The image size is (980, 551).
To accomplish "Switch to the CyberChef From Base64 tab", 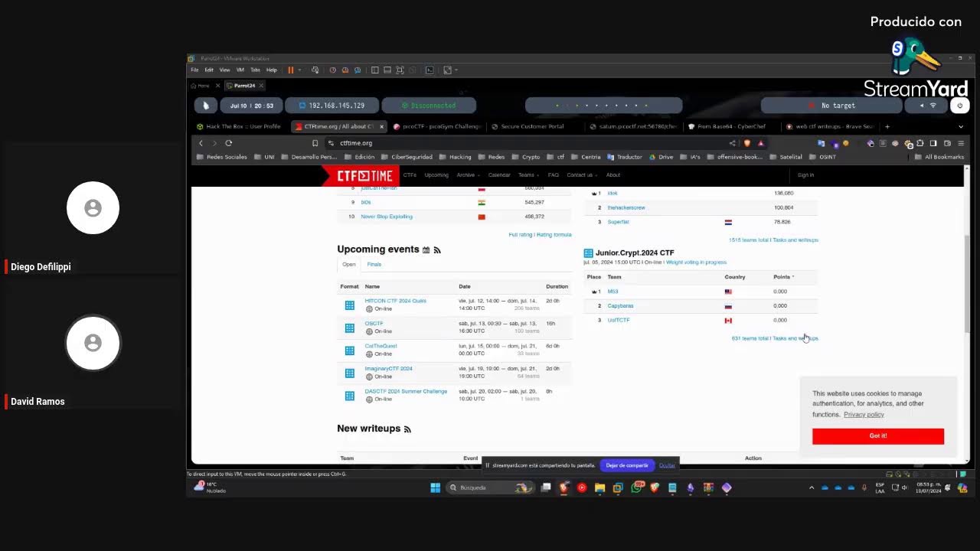I will point(731,126).
